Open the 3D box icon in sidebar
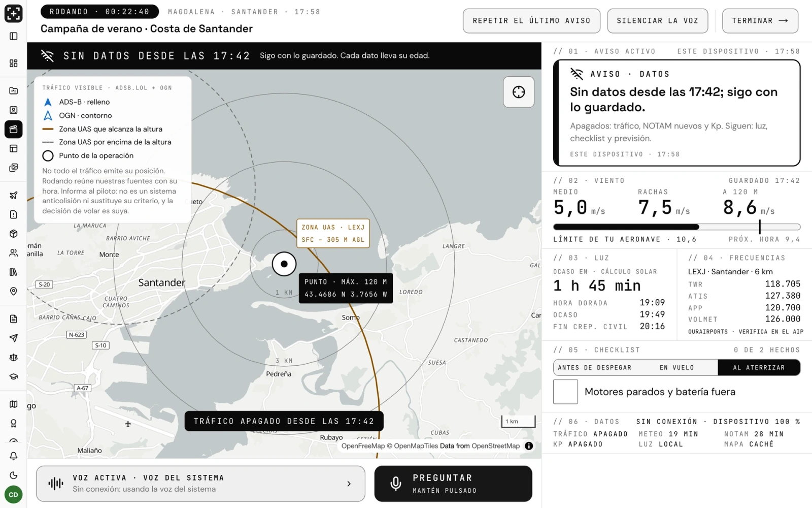 point(14,234)
